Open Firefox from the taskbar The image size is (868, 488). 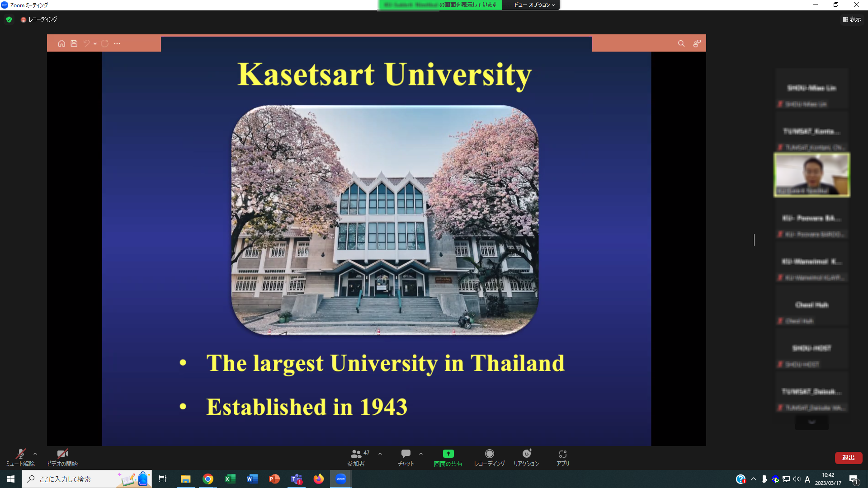[x=319, y=479]
